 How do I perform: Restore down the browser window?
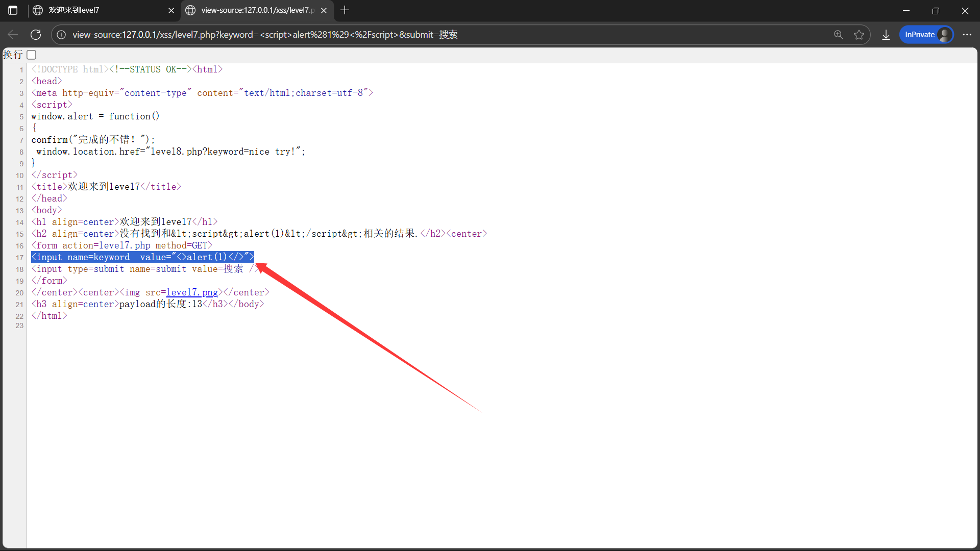click(936, 10)
